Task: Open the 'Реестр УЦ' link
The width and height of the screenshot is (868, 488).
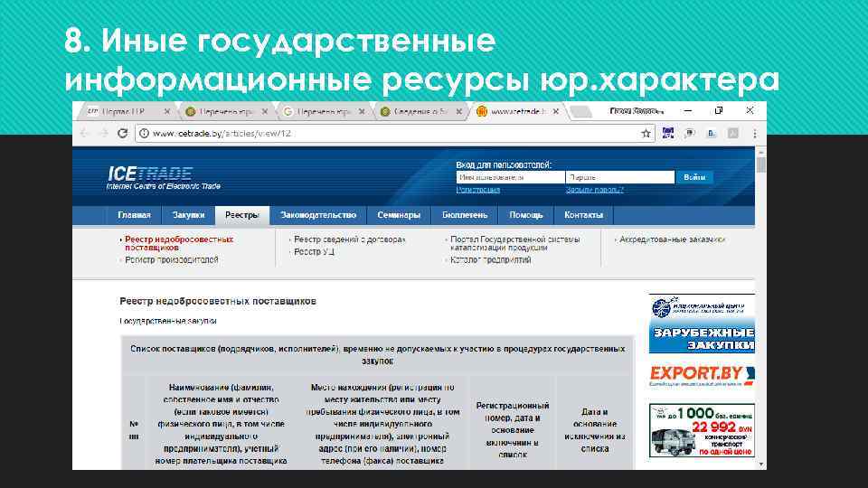Action: click(314, 252)
